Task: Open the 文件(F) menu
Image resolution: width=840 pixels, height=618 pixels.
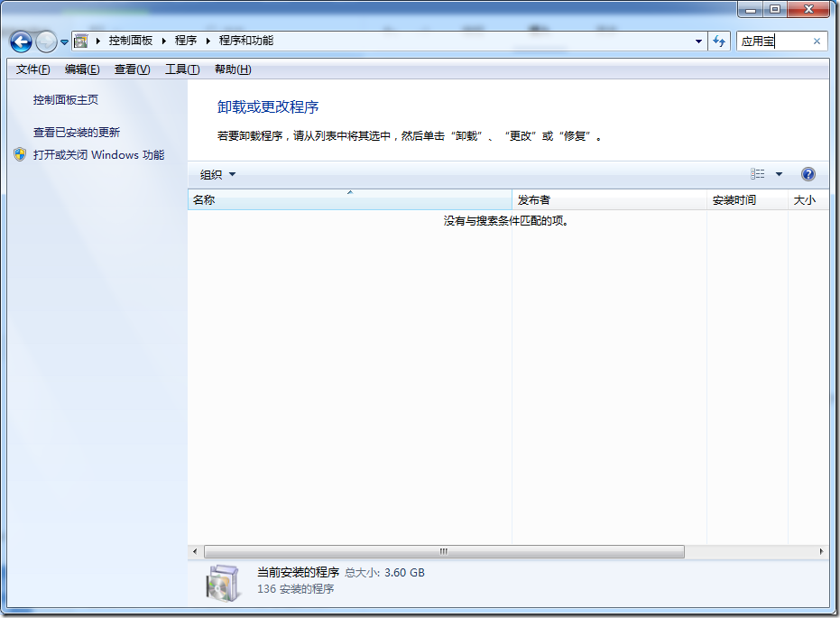Action: [x=32, y=69]
